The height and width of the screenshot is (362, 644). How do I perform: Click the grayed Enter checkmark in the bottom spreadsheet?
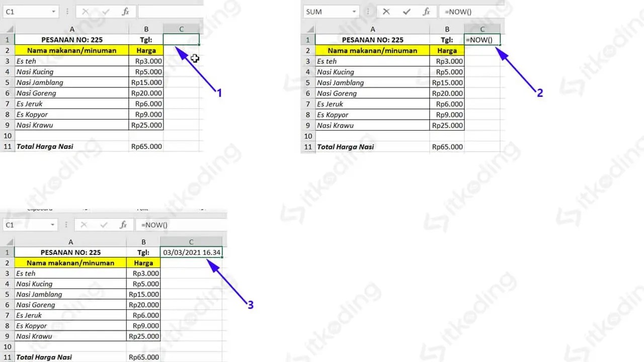click(x=103, y=225)
